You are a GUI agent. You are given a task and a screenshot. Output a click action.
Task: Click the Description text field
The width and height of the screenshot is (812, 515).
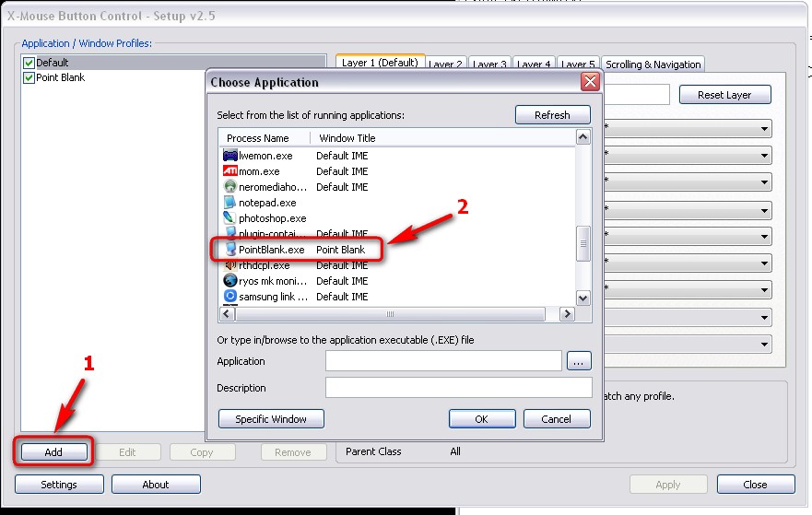tap(459, 387)
